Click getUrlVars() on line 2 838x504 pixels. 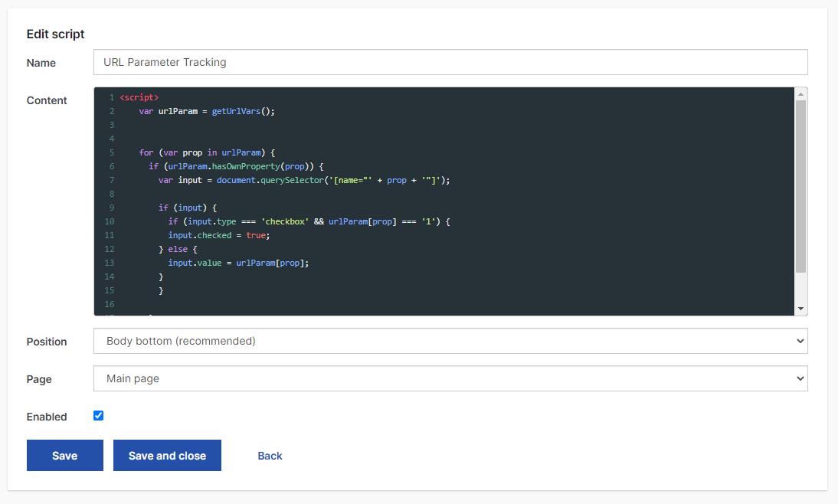click(243, 111)
